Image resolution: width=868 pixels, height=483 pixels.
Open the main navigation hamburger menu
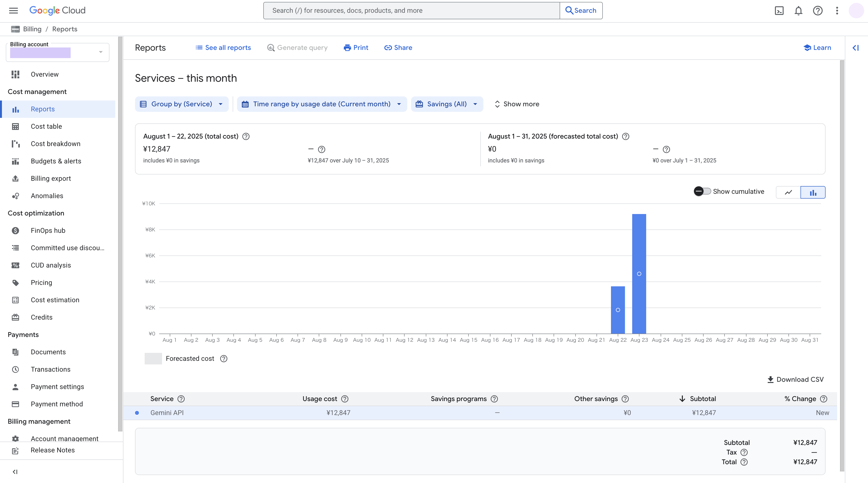(x=14, y=10)
